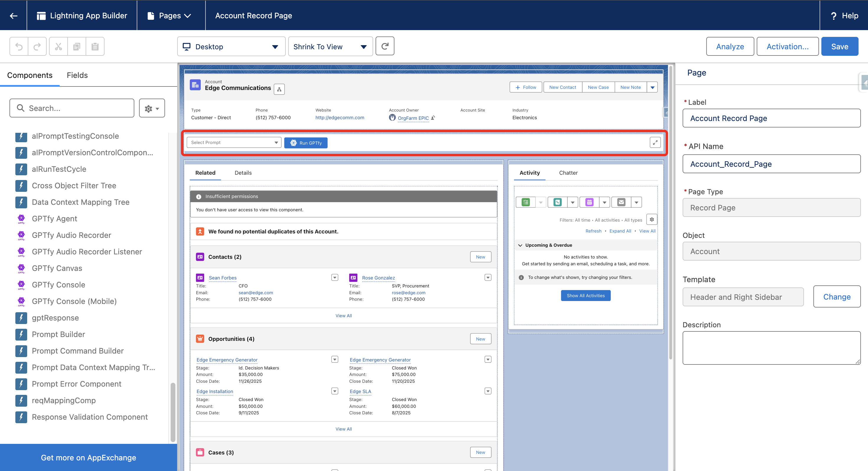Open activity timeline filter settings gear

click(x=652, y=220)
